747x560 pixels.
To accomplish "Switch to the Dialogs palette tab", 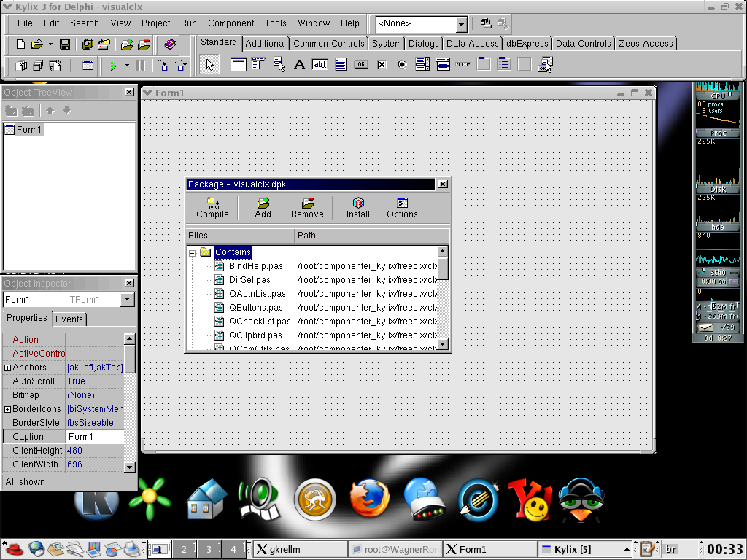I will click(424, 43).
